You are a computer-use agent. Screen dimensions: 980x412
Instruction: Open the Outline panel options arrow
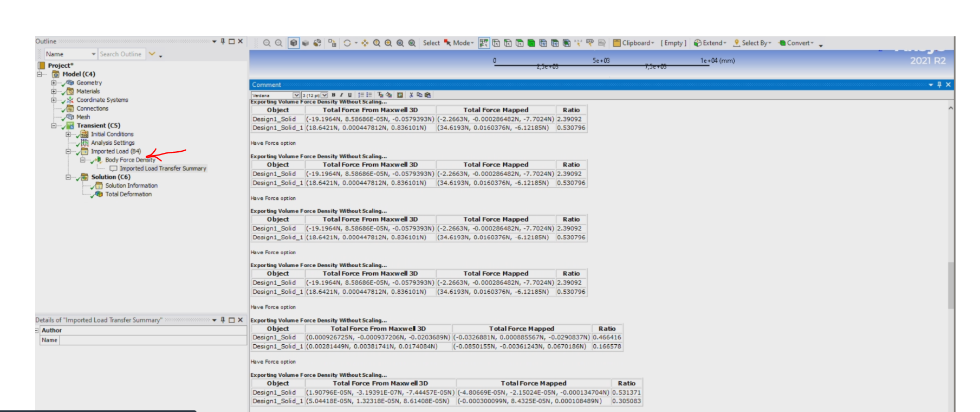pyautogui.click(x=215, y=41)
